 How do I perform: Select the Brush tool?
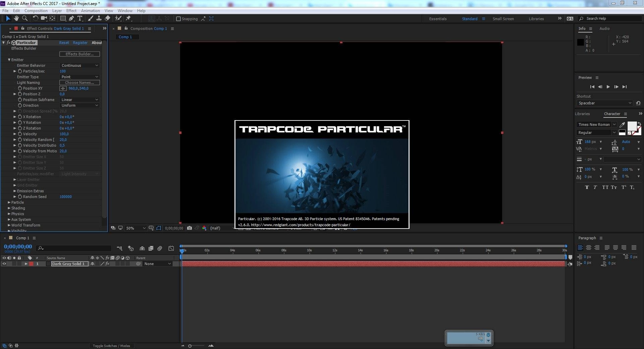91,18
